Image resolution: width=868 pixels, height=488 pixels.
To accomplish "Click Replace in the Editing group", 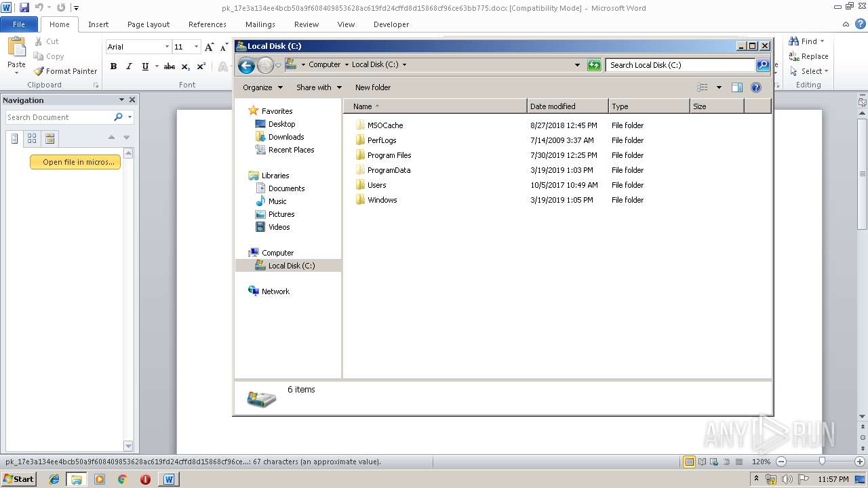I will 808,56.
